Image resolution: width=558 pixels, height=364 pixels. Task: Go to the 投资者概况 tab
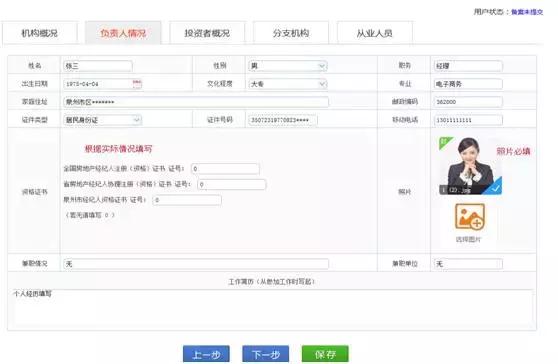pyautogui.click(x=207, y=33)
